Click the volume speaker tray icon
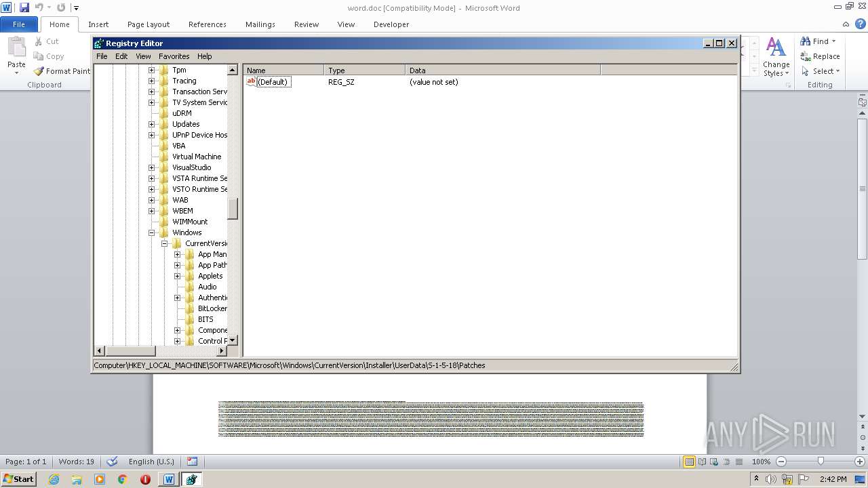Viewport: 868px width, 488px height. [x=770, y=479]
